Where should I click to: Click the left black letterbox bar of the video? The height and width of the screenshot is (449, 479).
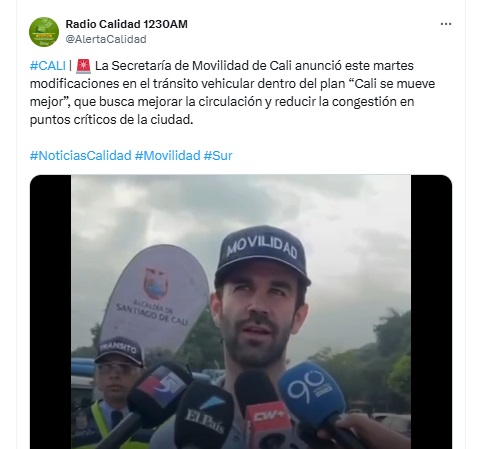coord(51,312)
